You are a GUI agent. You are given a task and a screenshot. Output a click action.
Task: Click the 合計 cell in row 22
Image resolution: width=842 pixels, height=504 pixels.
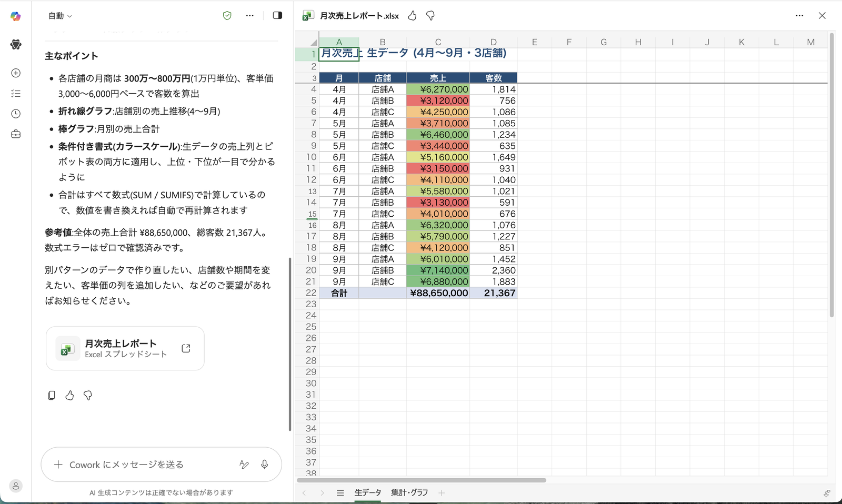[x=339, y=293]
